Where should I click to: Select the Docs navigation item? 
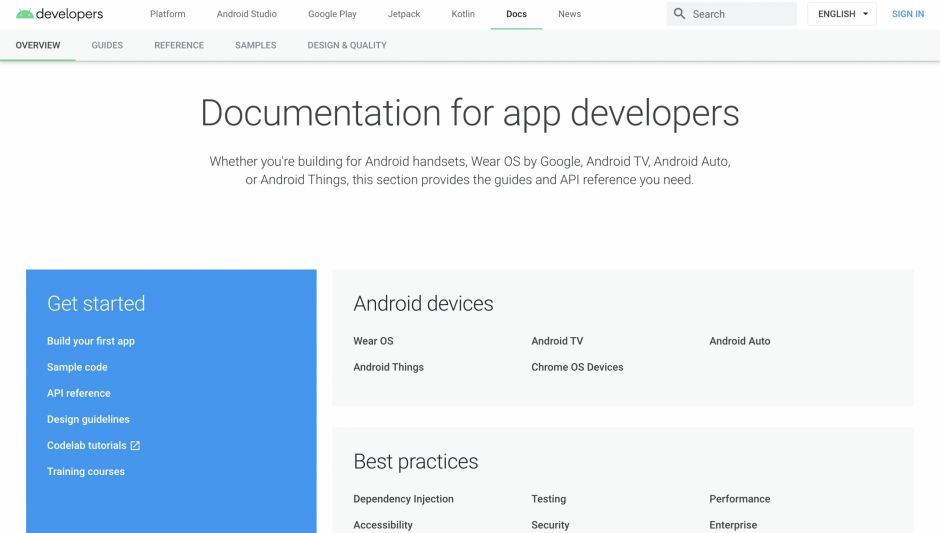[x=516, y=14]
